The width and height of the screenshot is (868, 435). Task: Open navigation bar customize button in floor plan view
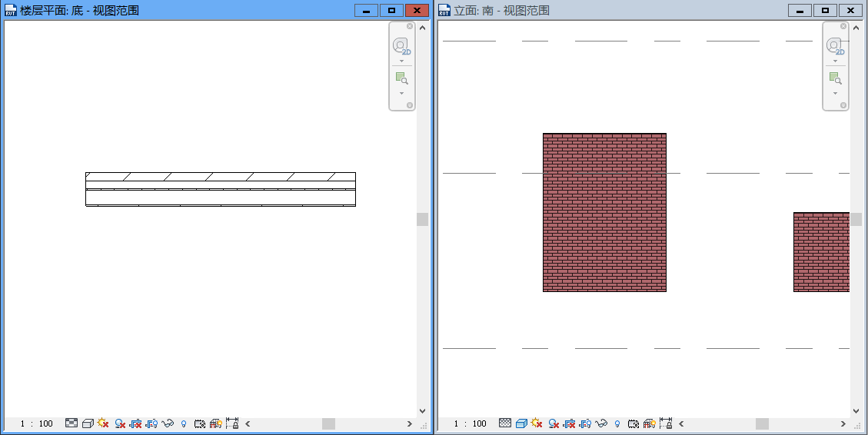410,105
